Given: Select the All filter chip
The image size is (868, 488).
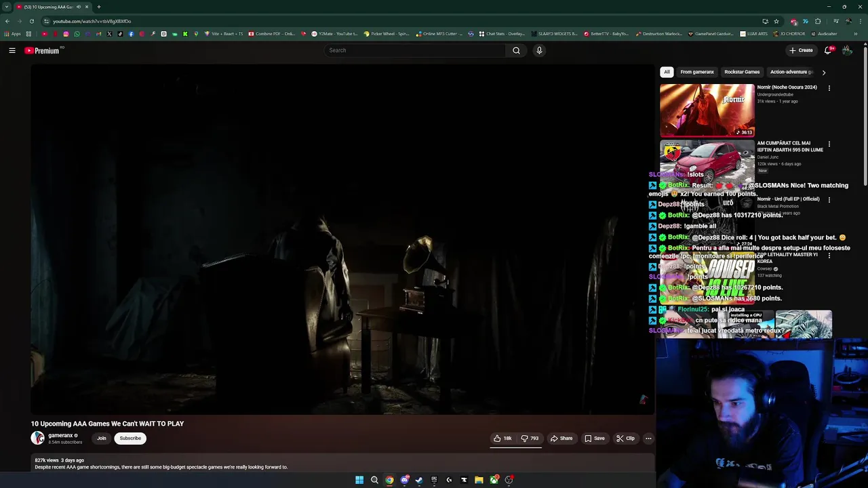Looking at the screenshot, I should tap(667, 72).
